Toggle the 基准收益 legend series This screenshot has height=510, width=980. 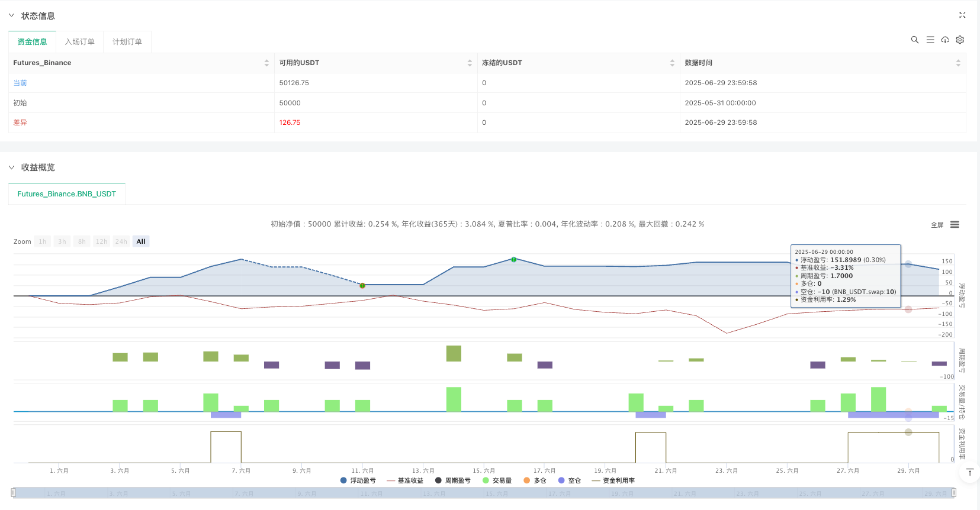(405, 480)
